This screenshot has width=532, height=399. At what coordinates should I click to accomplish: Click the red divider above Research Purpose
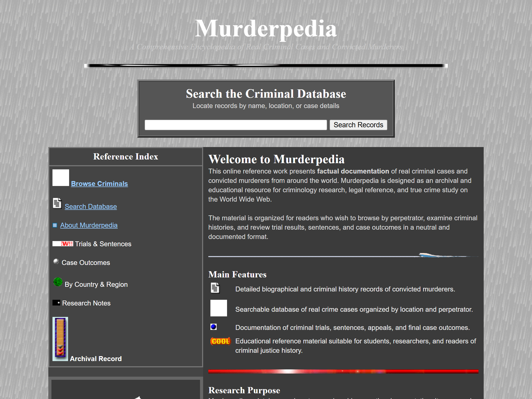pyautogui.click(x=343, y=370)
